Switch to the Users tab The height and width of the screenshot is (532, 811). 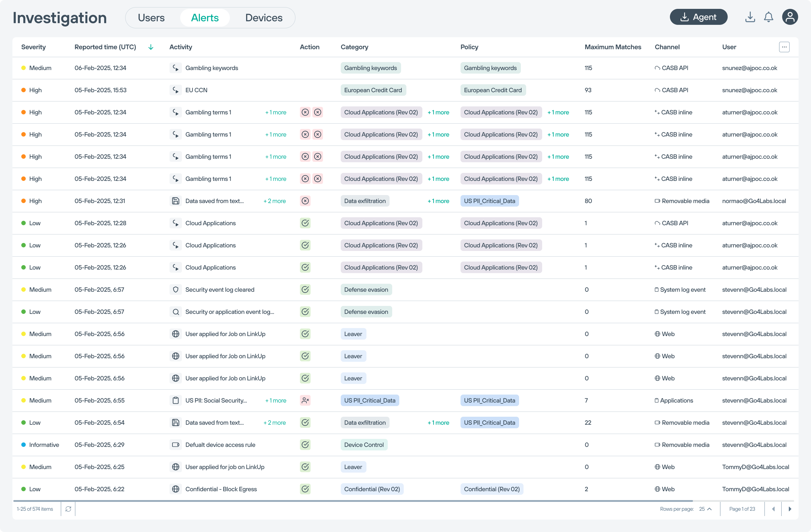point(151,18)
